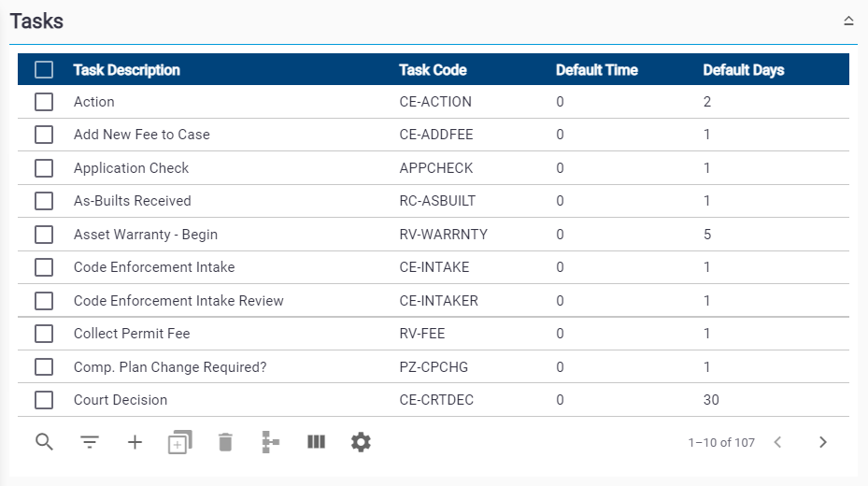
Task: Check the As-Builts Received row checkbox
Action: click(x=44, y=201)
